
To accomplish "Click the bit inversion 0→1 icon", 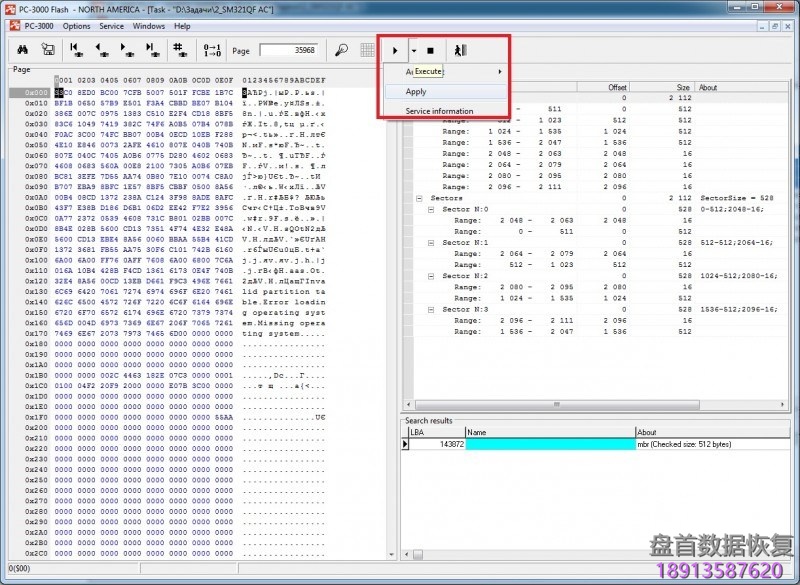I will [x=212, y=50].
